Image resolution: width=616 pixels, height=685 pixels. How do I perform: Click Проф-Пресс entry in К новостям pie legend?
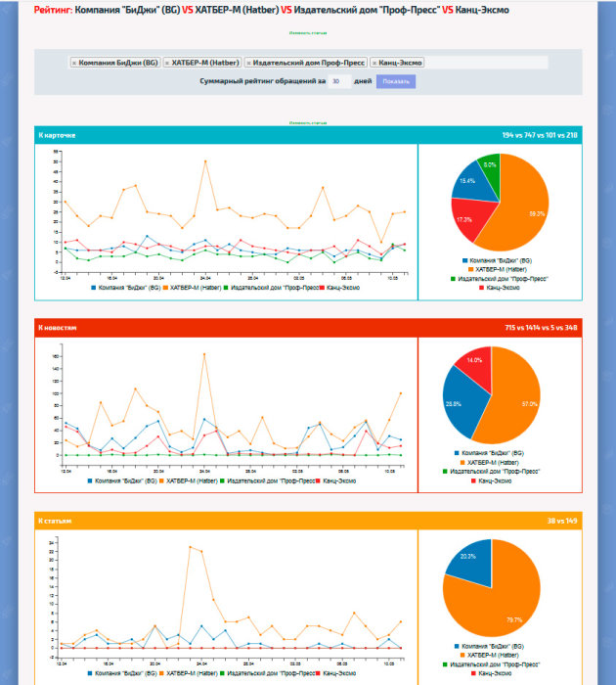[491, 472]
